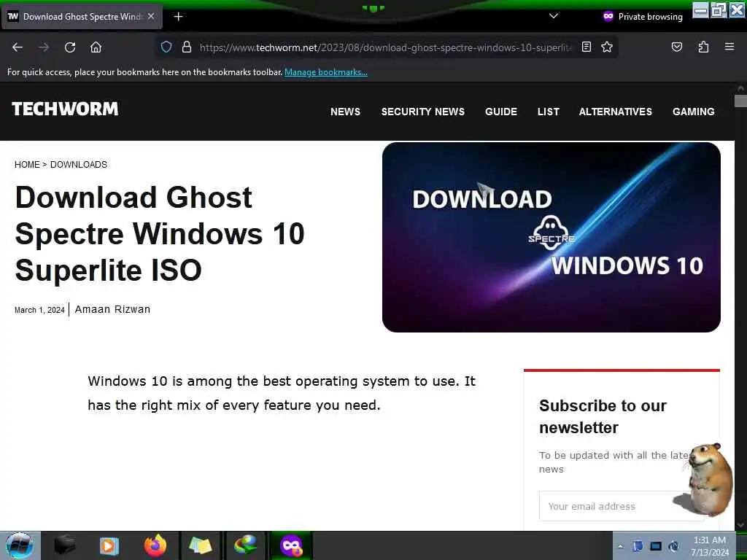Open the NEWS menu
747x560 pixels.
click(345, 112)
